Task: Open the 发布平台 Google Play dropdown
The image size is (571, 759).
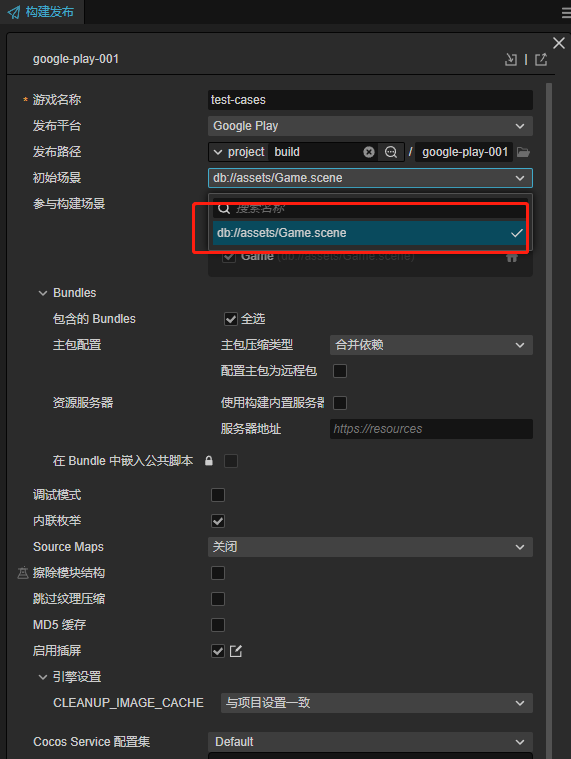Action: click(x=370, y=126)
